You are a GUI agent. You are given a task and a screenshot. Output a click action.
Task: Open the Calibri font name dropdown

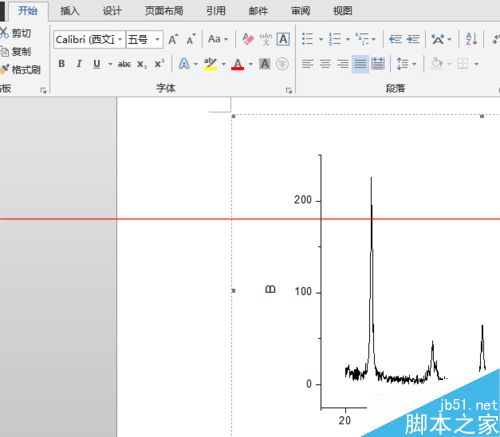120,39
